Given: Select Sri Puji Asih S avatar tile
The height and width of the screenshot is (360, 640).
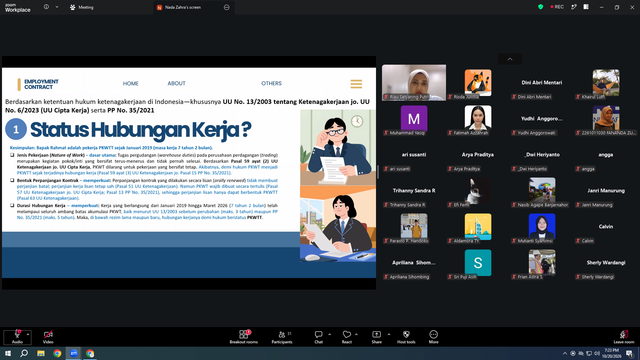Looking at the screenshot, I should [478, 262].
